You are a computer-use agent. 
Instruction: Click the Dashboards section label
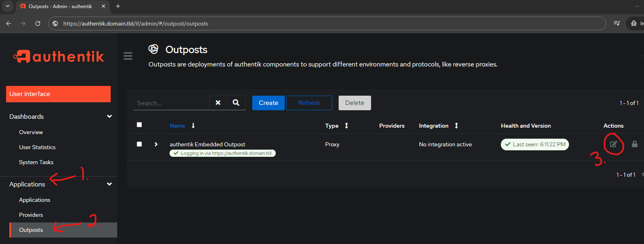[x=26, y=116]
